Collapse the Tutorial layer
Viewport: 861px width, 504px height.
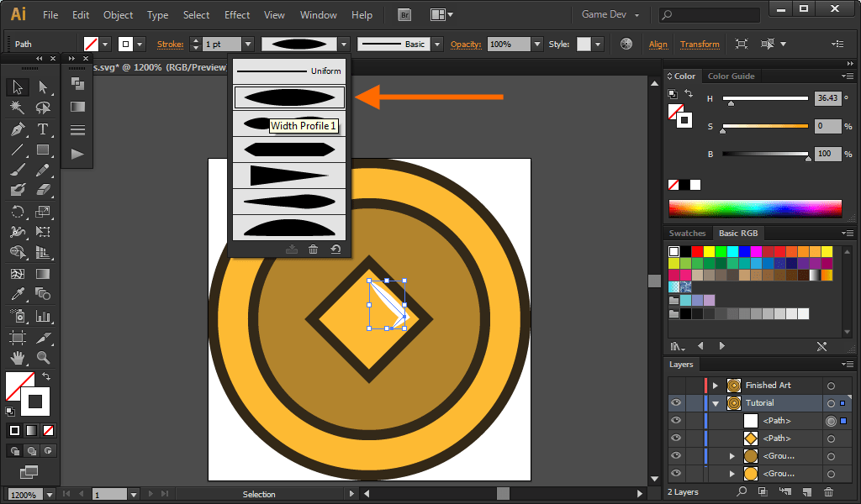716,403
